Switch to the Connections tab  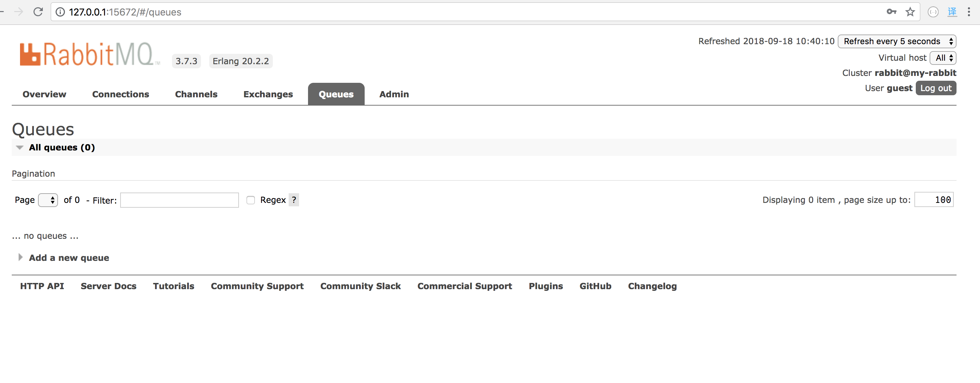[x=120, y=94]
